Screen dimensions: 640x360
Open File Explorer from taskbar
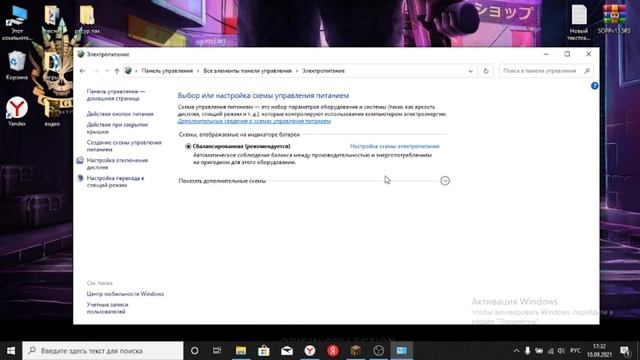tap(241, 351)
